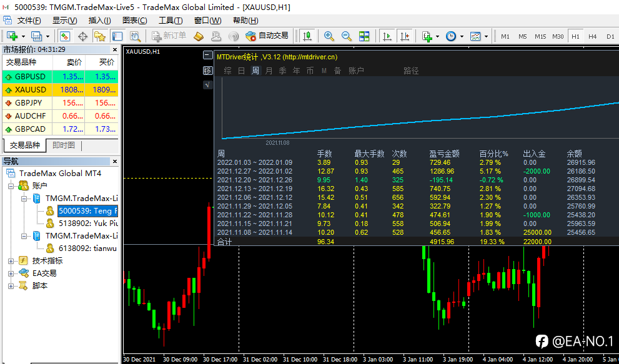Expand the 脚本 scripts tree node
The image size is (619, 364).
click(x=11, y=286)
